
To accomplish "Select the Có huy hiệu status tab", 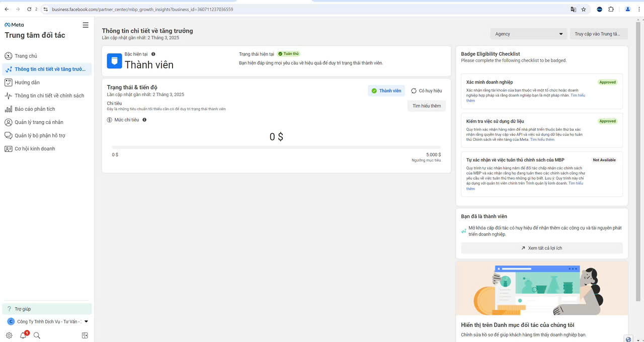I will click(x=427, y=91).
